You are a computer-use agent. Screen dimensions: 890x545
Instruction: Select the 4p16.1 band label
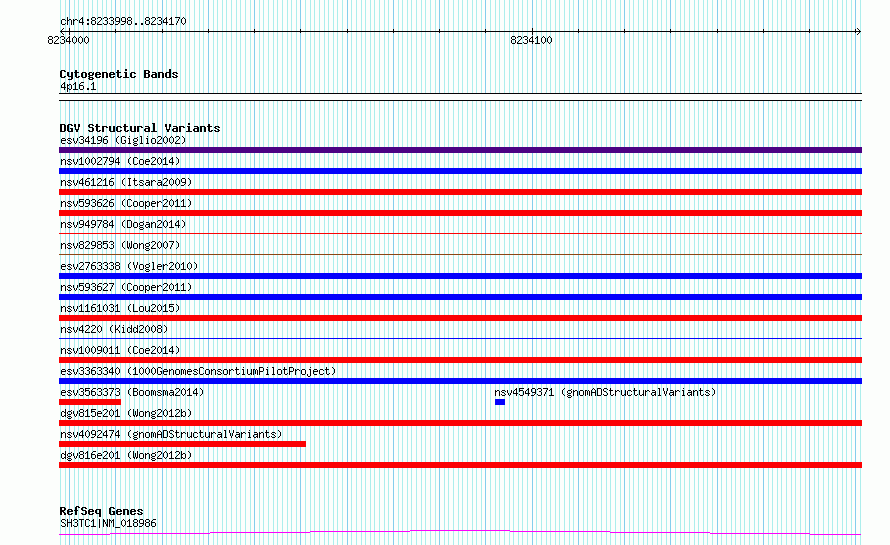[78, 87]
